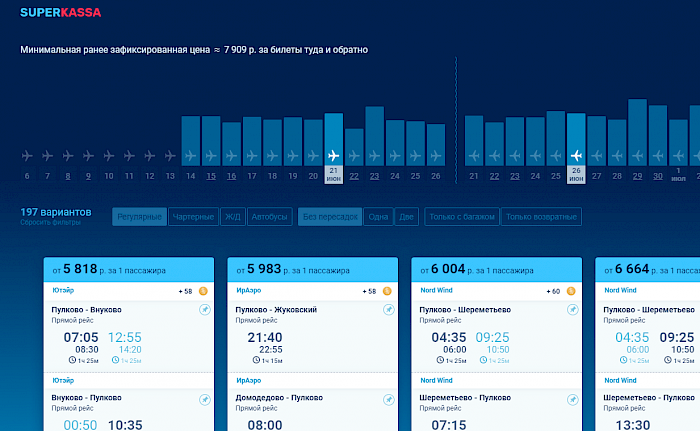Viewport: 700px width, 431px height.
Task: Select the 09:25 time option on 6 004 card
Action: (492, 337)
